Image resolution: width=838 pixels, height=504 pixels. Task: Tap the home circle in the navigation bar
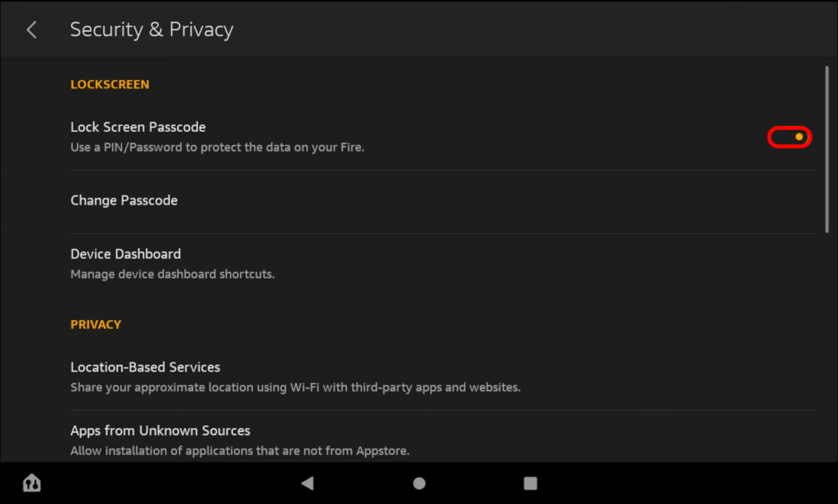pos(419,483)
